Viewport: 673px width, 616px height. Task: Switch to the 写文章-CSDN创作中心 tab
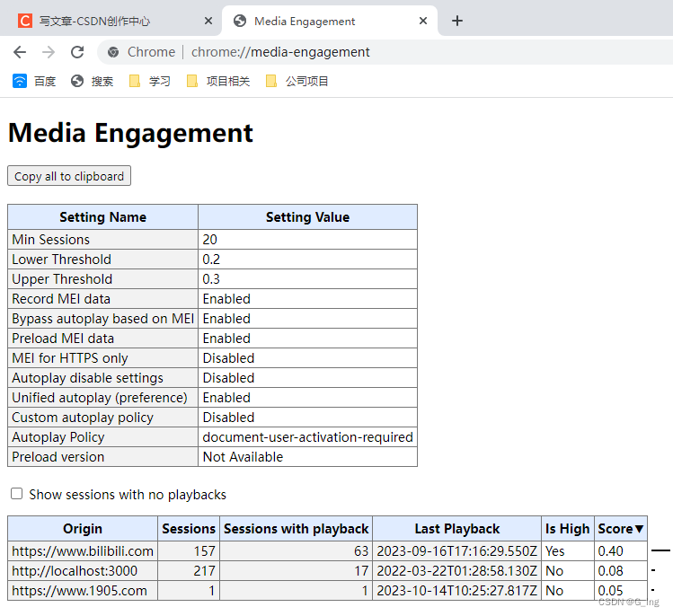click(x=94, y=21)
